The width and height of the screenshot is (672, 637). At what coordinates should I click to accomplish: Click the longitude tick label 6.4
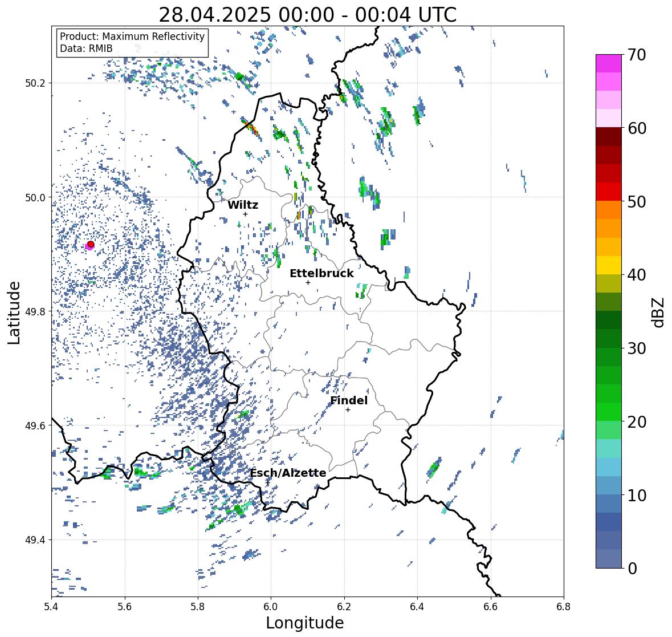click(417, 607)
